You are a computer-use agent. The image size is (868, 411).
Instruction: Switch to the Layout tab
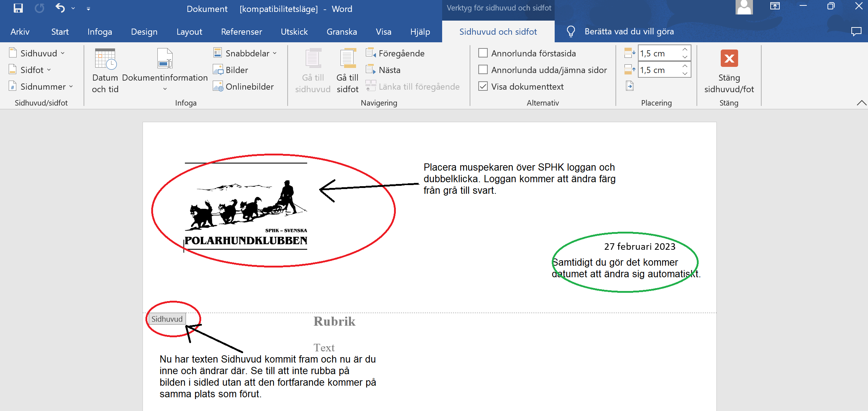(189, 32)
